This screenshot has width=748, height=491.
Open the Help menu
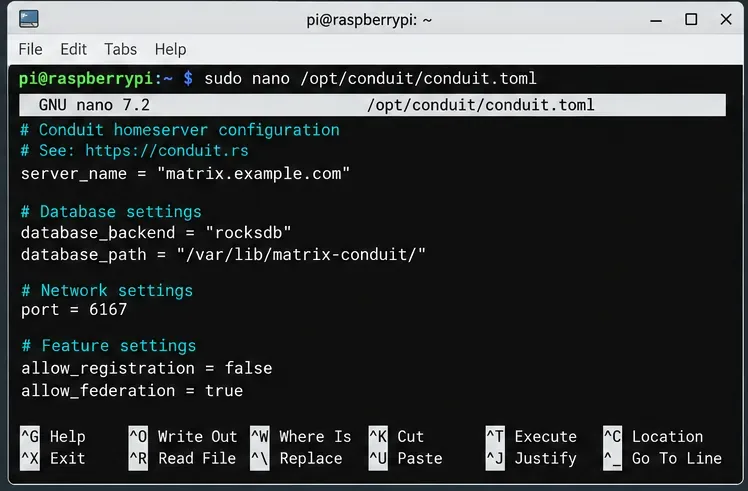[x=170, y=49]
